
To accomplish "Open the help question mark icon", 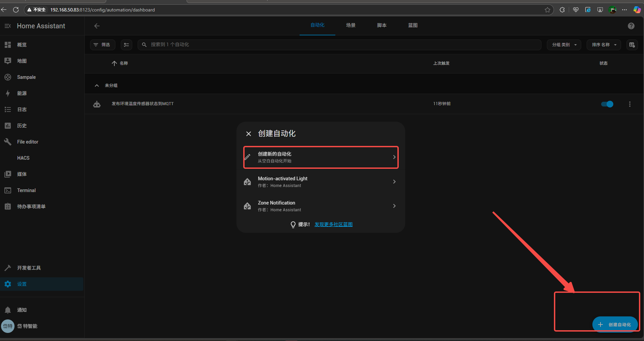I will point(631,26).
